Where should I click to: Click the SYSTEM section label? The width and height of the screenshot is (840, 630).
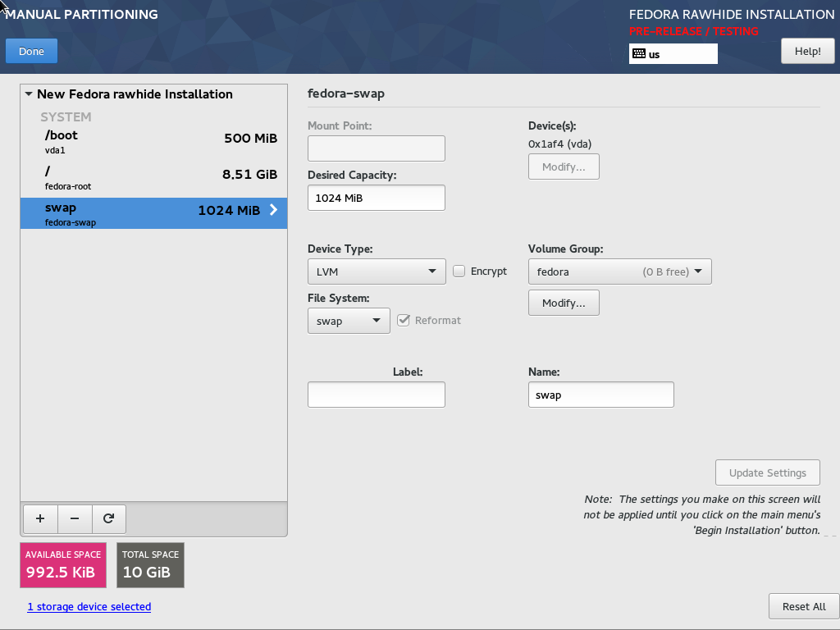click(66, 116)
